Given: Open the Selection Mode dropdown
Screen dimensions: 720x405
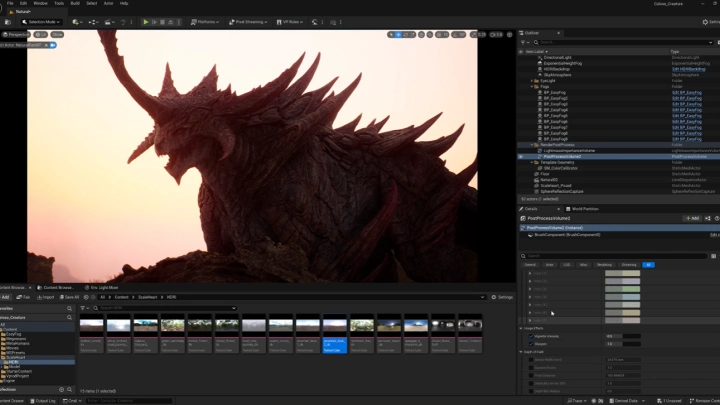Looking at the screenshot, I should coord(41,22).
